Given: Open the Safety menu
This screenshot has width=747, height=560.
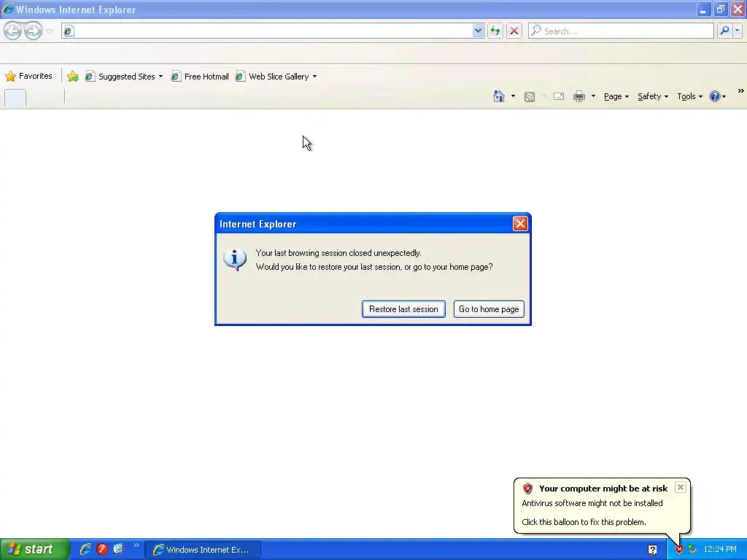Looking at the screenshot, I should pyautogui.click(x=653, y=97).
